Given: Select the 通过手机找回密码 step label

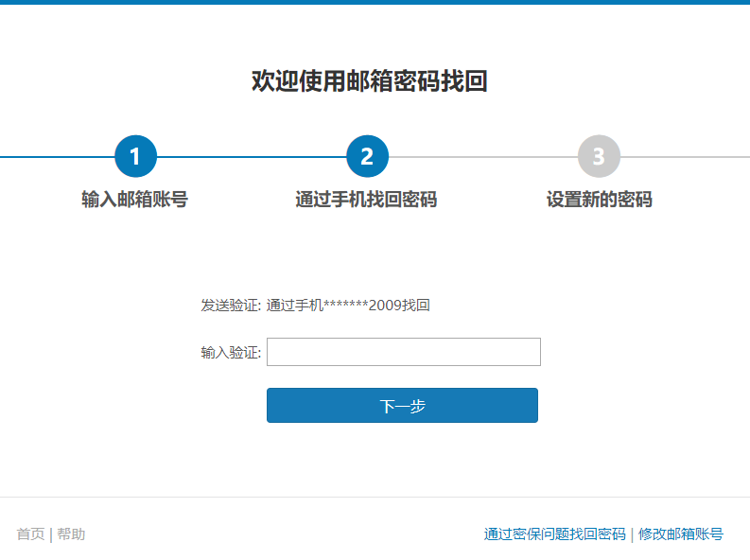Looking at the screenshot, I should pos(366,200).
